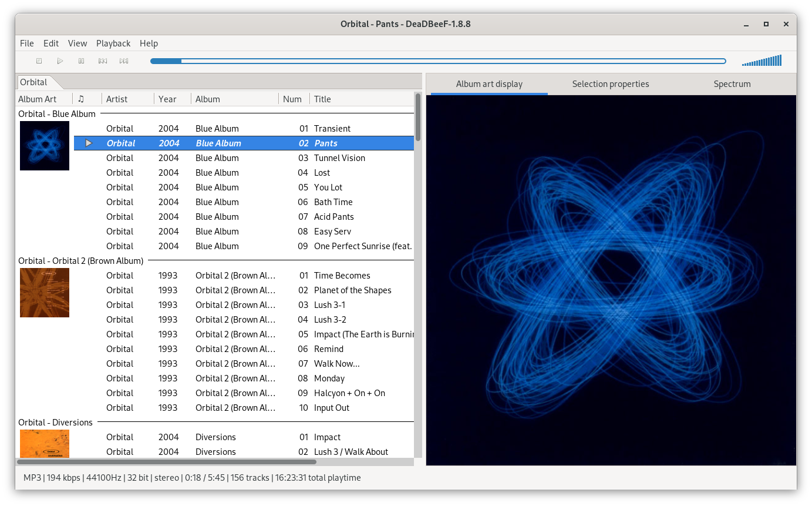The height and width of the screenshot is (506, 812).
Task: Click the Stop playback icon
Action: pyautogui.click(x=39, y=61)
